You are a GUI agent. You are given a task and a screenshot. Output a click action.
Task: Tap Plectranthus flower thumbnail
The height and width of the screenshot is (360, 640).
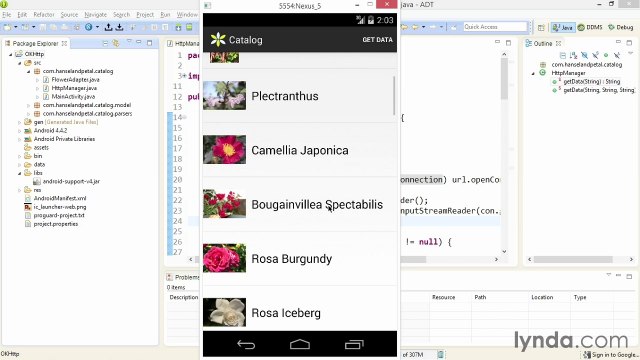tap(224, 96)
